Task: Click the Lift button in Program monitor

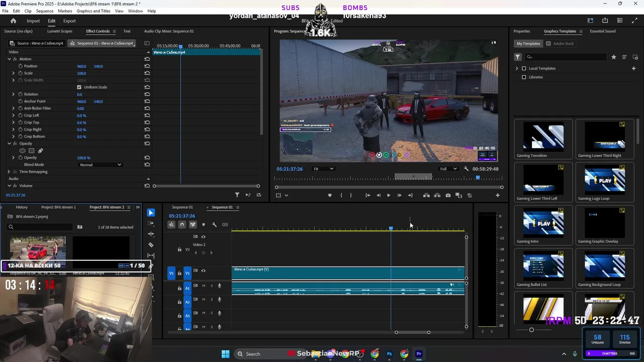Action: [426, 195]
